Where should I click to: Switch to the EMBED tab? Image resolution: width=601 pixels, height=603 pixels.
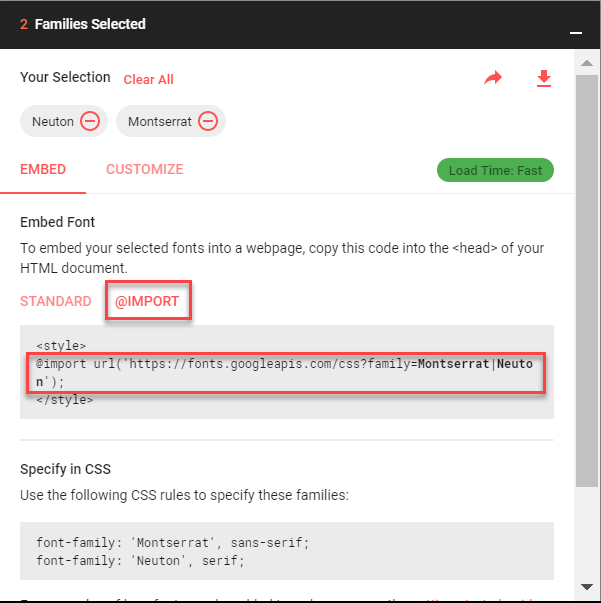[43, 169]
